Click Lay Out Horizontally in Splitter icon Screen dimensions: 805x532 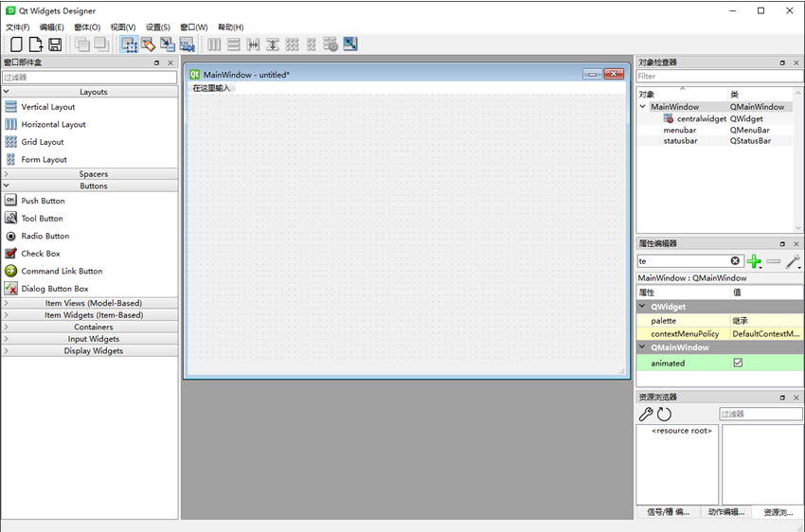253,44
